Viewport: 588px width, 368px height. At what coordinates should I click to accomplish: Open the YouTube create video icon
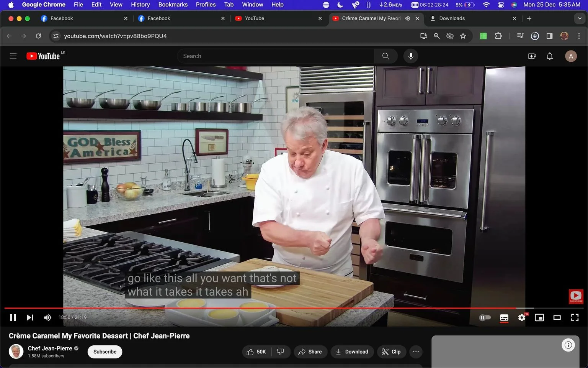pos(532,56)
